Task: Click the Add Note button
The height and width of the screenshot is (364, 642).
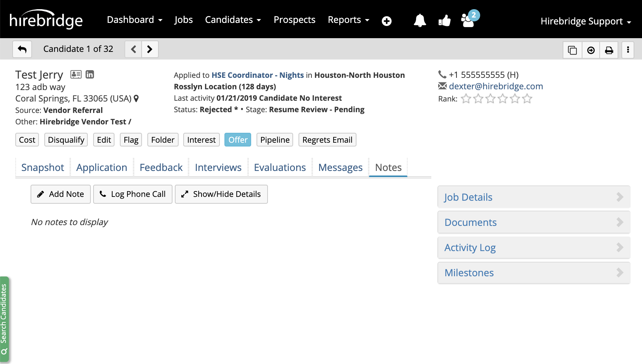Action: [61, 194]
